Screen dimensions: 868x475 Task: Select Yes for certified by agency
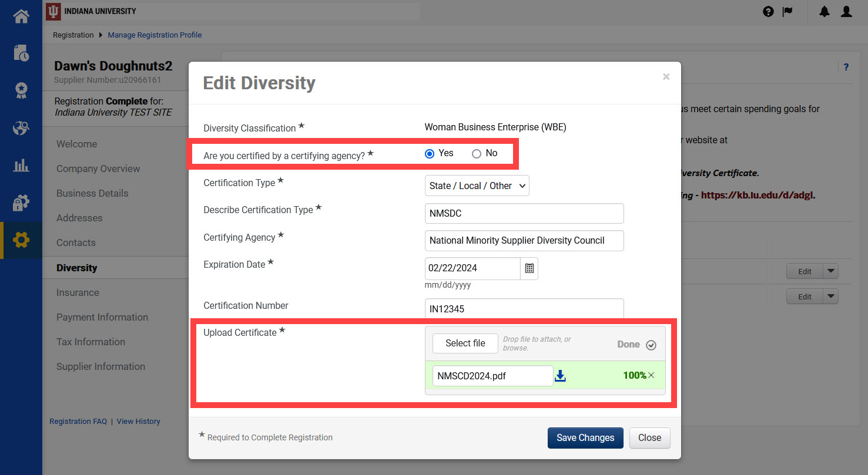click(x=430, y=153)
